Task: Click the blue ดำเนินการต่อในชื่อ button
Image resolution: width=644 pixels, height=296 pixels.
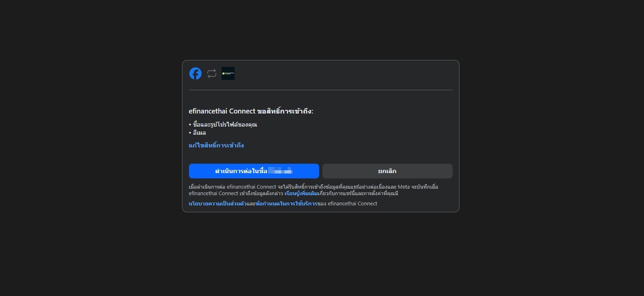Action: coord(254,171)
